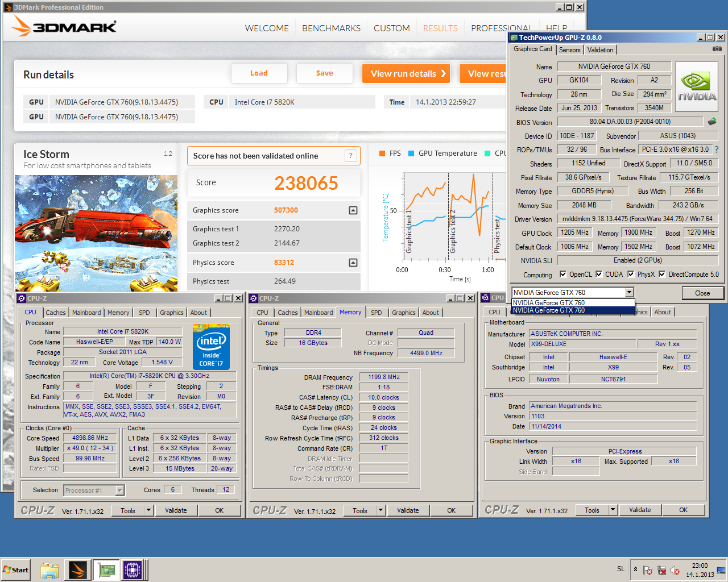Image resolution: width=728 pixels, height=582 pixels.
Task: Click the Windows Start button
Action: [x=16, y=569]
